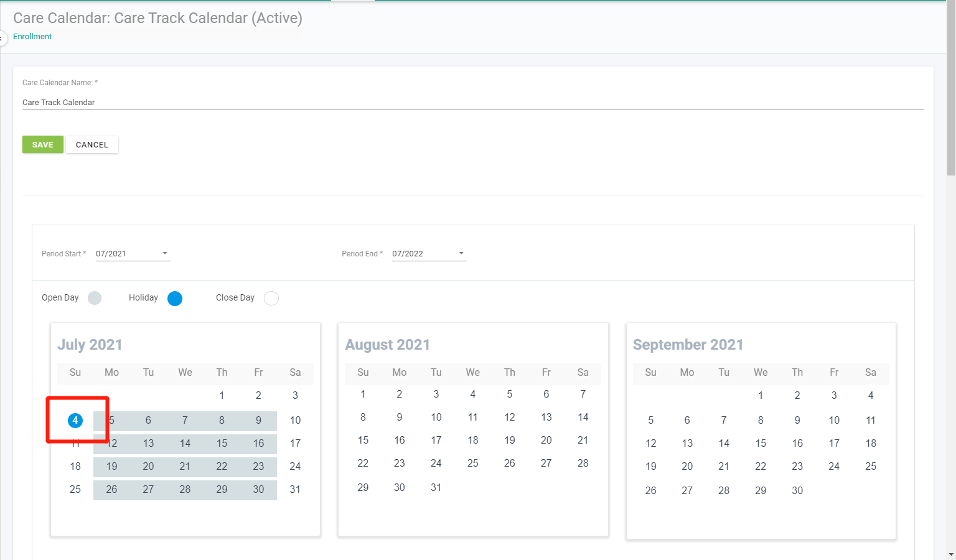This screenshot has width=956, height=560.
Task: Select July 28, 2021 open day
Action: 185,490
